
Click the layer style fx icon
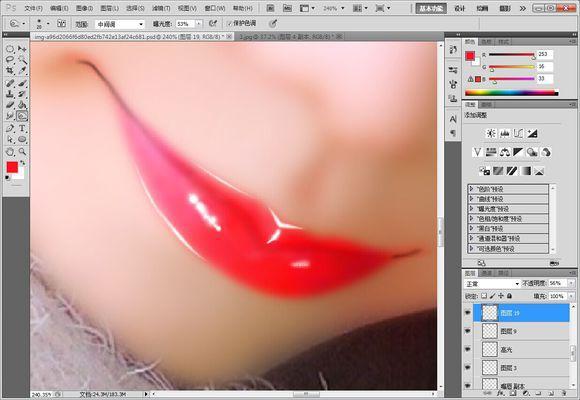coord(500,394)
